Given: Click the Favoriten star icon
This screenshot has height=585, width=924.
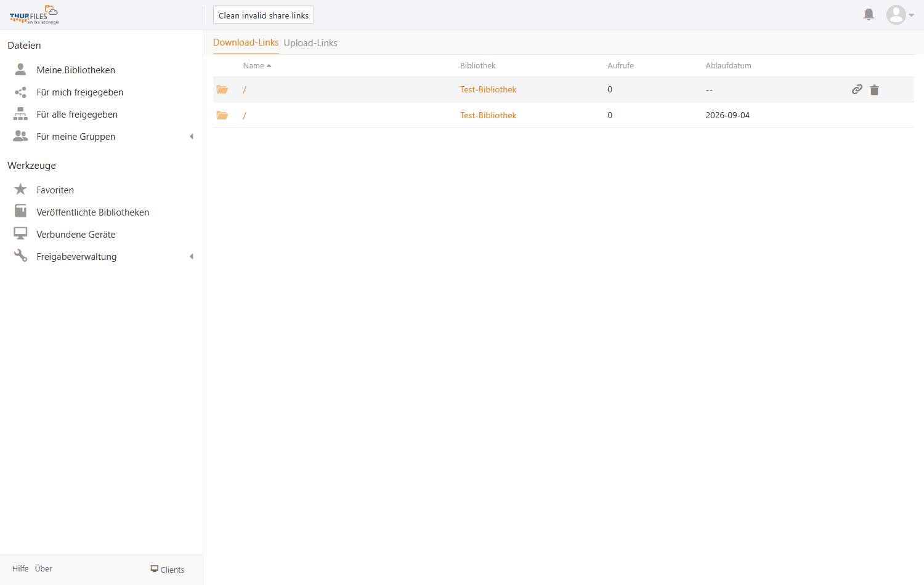Looking at the screenshot, I should 20,189.
